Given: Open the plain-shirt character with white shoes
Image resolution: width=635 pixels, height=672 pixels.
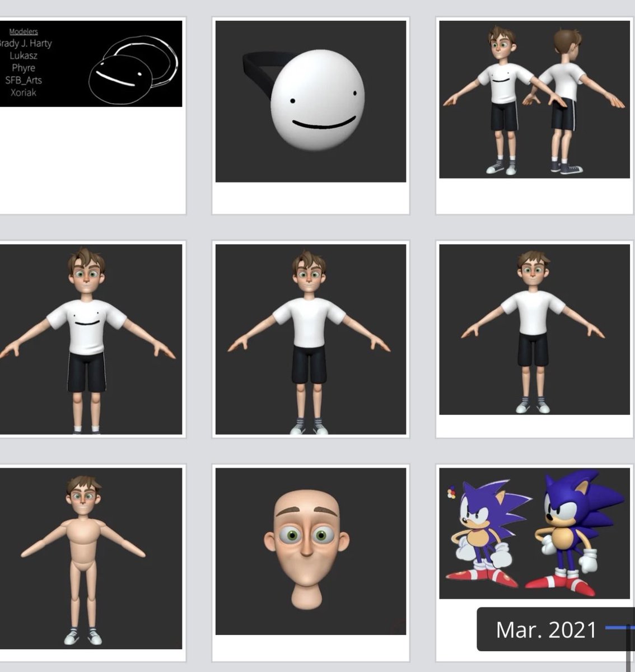Looking at the screenshot, I should click(534, 330).
